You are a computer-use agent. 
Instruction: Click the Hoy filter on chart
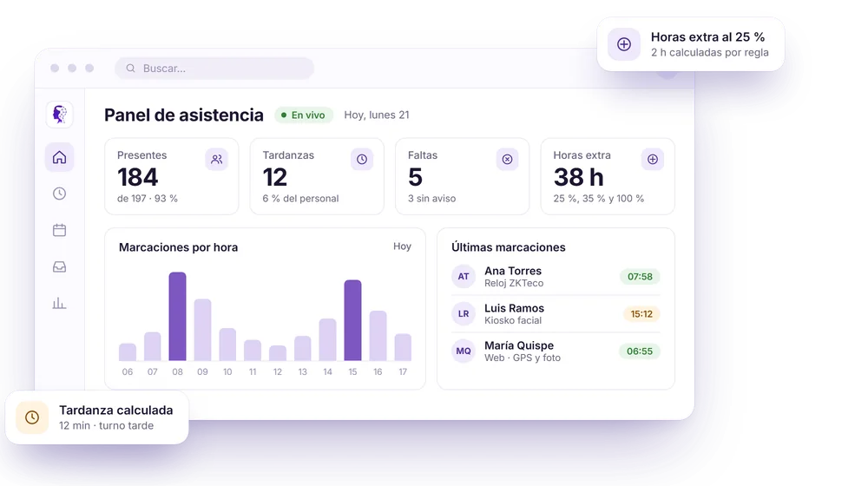(x=403, y=246)
